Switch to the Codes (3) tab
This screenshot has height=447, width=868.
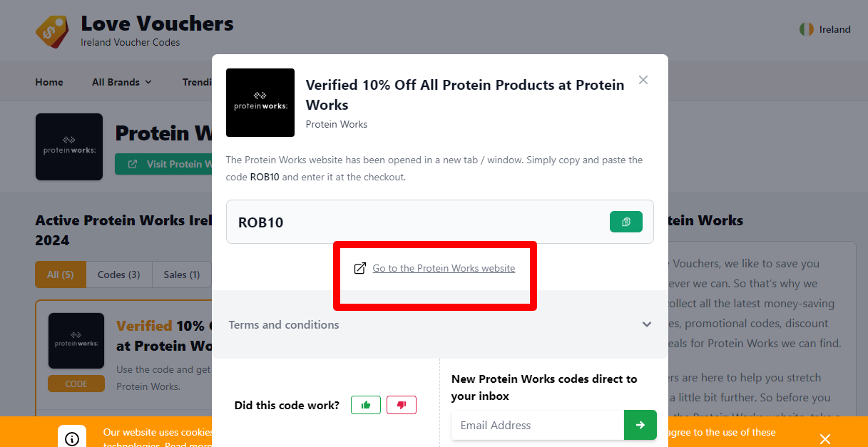click(x=118, y=274)
